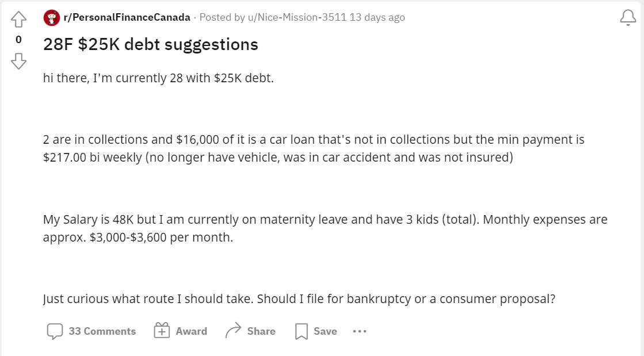
Task: Click the sentence asking about bankruptcy
Action: (x=299, y=299)
